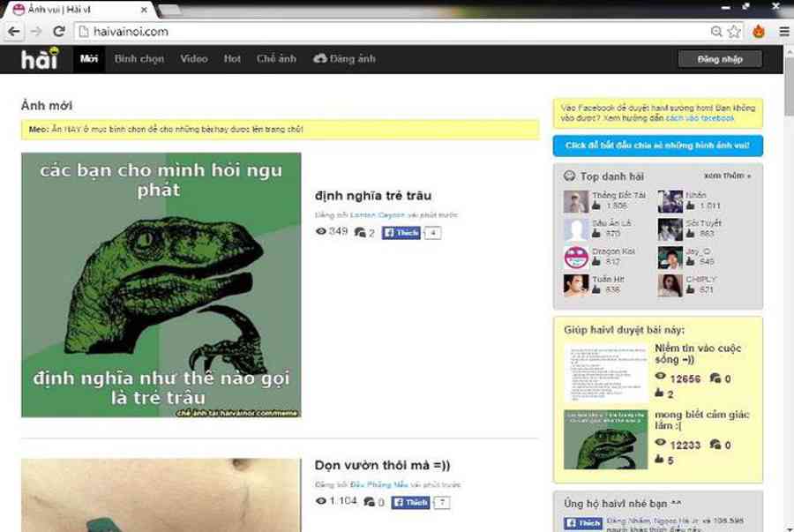The height and width of the screenshot is (532, 794).
Task: Click the comment icon showing 2
Action: [x=360, y=232]
